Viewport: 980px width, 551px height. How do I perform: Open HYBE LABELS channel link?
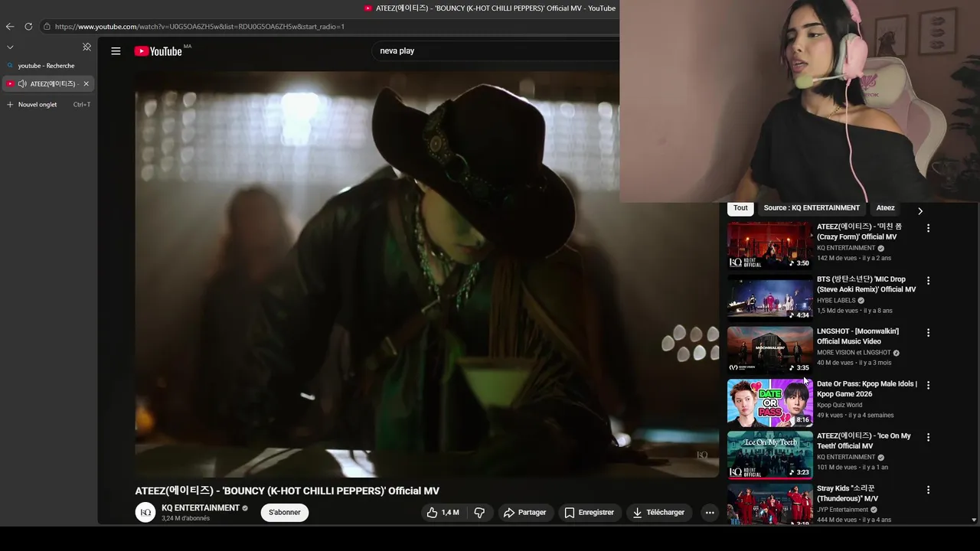[x=836, y=301]
